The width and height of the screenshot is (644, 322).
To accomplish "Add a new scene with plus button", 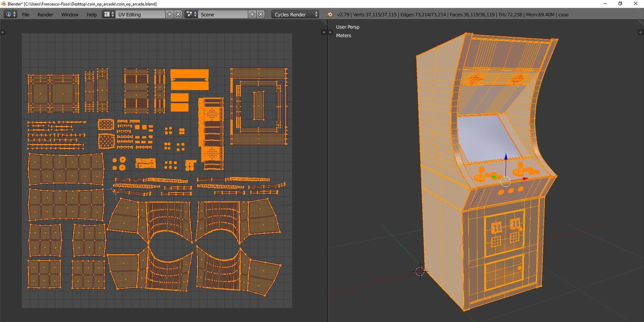I will tap(252, 14).
